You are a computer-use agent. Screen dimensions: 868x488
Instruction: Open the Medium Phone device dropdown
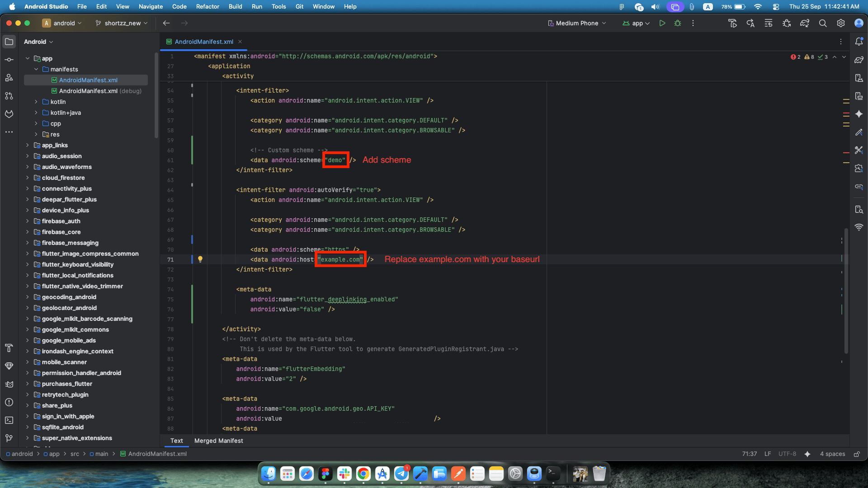(576, 23)
